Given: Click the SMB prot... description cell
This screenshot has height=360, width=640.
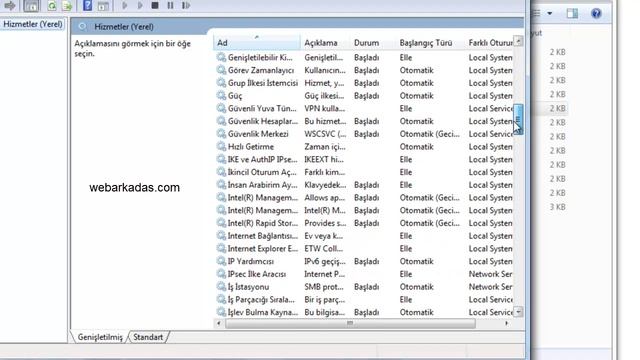Looking at the screenshot, I should [324, 287].
